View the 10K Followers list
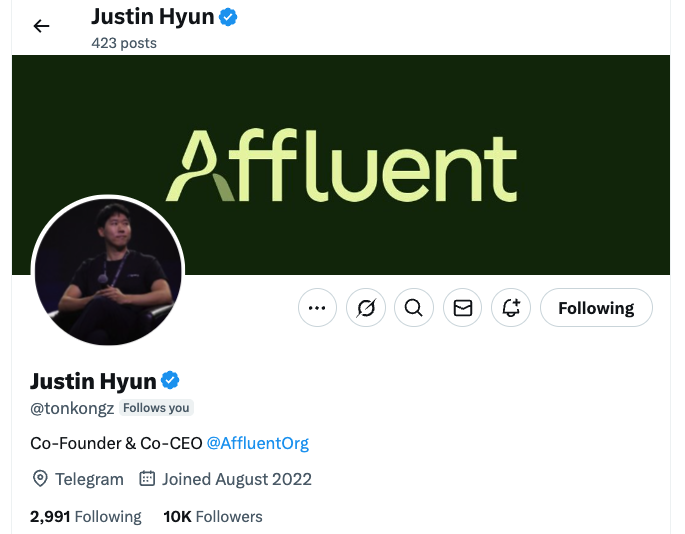The image size is (685, 534). [213, 517]
